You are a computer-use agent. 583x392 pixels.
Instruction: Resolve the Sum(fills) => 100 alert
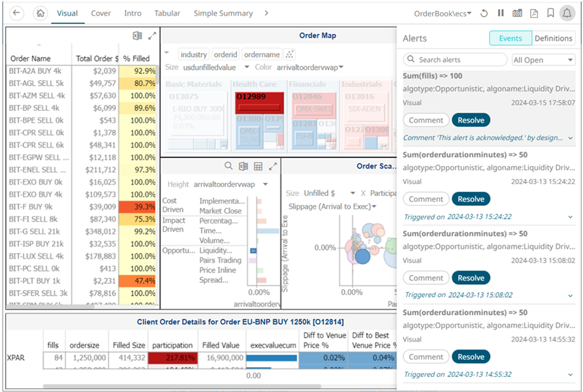click(471, 120)
